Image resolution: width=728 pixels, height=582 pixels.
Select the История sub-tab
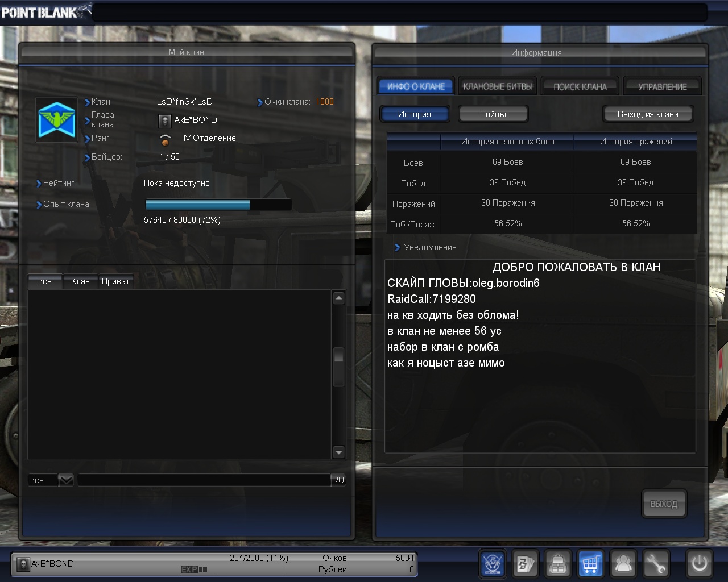click(x=415, y=114)
